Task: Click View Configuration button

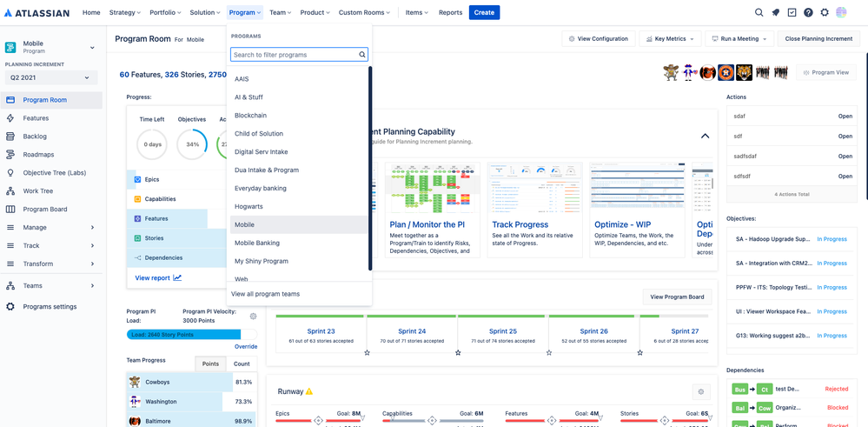Action: click(599, 39)
